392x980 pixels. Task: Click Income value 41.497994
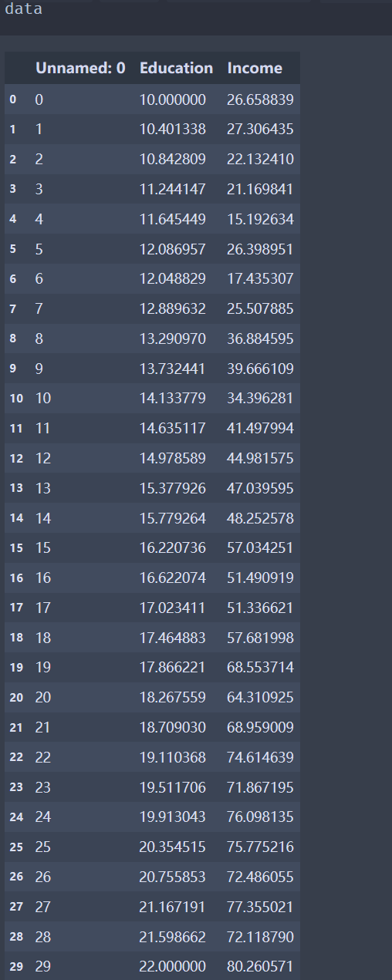pyautogui.click(x=260, y=428)
